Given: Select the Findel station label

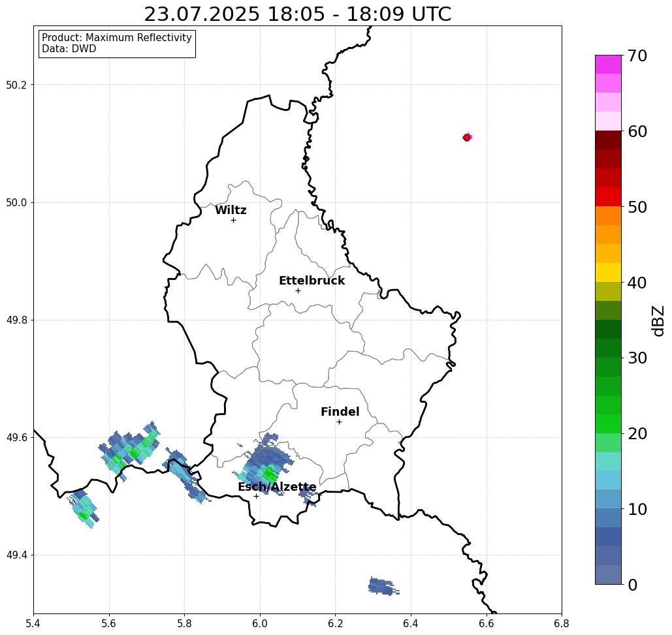Looking at the screenshot, I should point(340,412).
